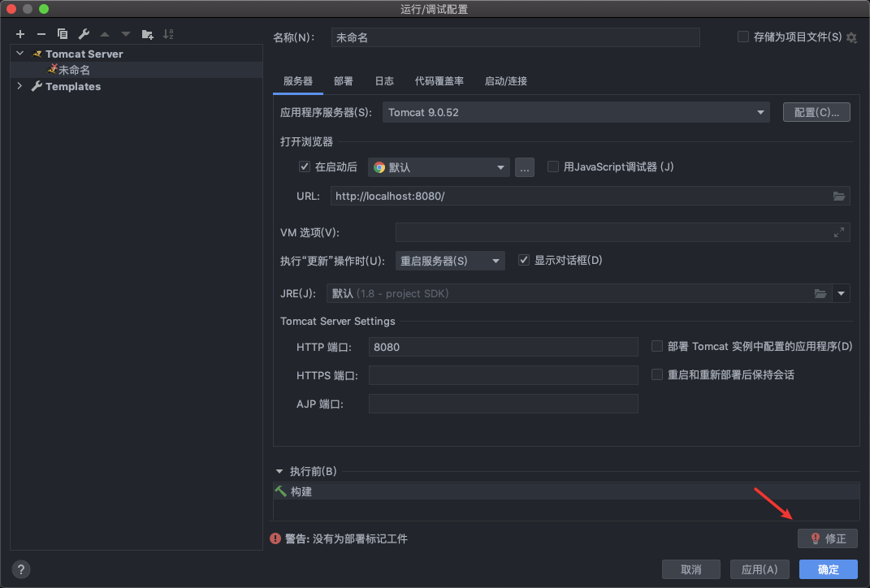Click the 确定 OK button
The height and width of the screenshot is (588, 870).
[x=829, y=569]
